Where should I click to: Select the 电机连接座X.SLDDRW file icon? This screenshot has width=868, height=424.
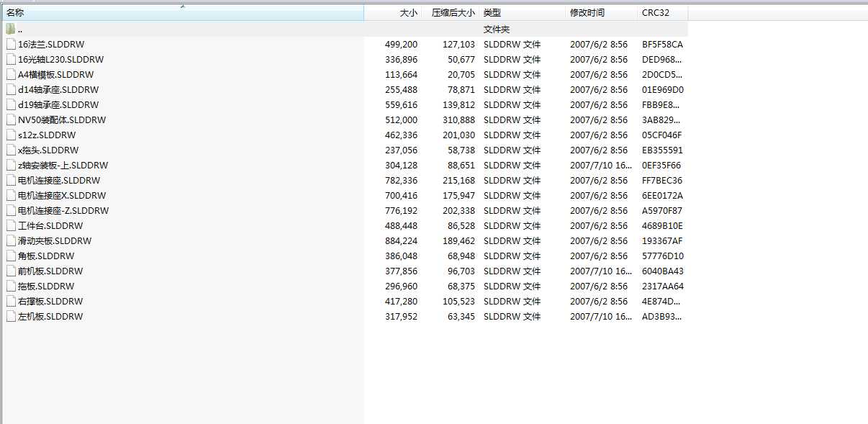[11, 195]
